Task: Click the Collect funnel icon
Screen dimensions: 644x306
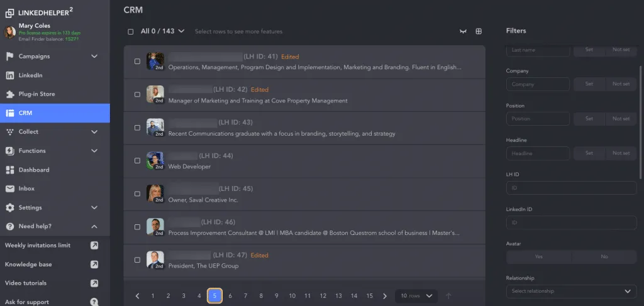Action: click(10, 132)
